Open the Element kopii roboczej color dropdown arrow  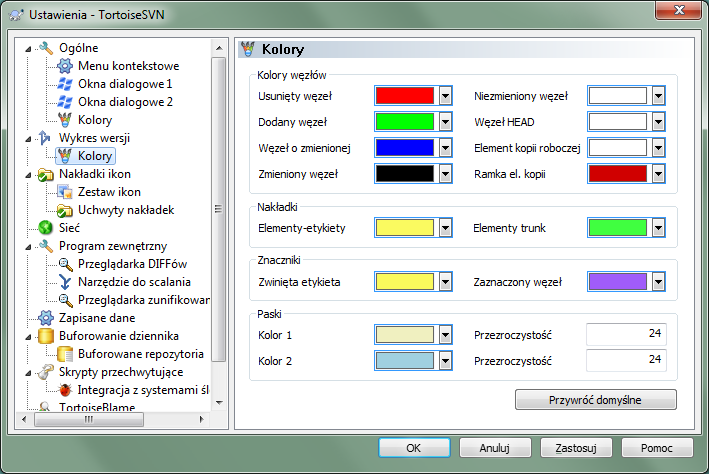click(658, 147)
